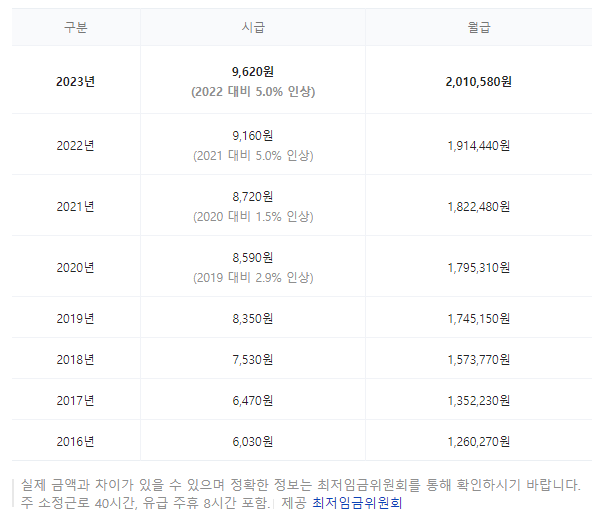
Task: Select the 2022년 row label
Action: (75, 146)
